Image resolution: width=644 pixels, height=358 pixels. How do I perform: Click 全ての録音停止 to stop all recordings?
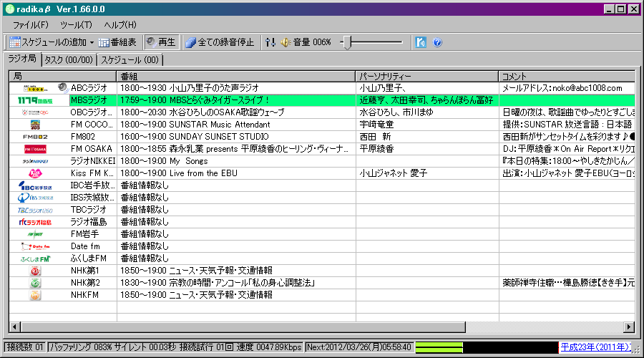click(x=220, y=42)
